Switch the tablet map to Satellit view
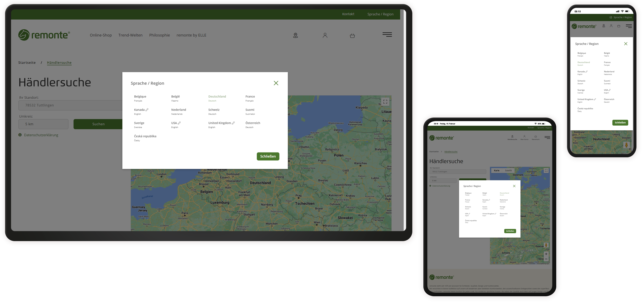This screenshot has height=302, width=644. click(x=509, y=170)
